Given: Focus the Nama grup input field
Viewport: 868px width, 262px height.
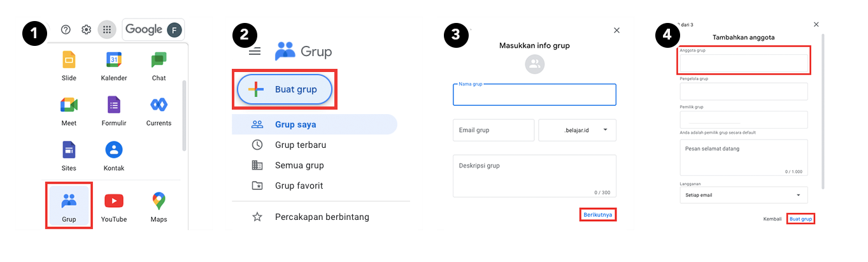Looking at the screenshot, I should click(x=534, y=94).
